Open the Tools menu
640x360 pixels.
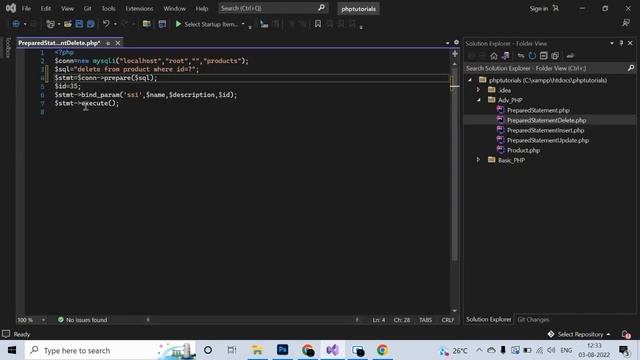[x=108, y=9]
